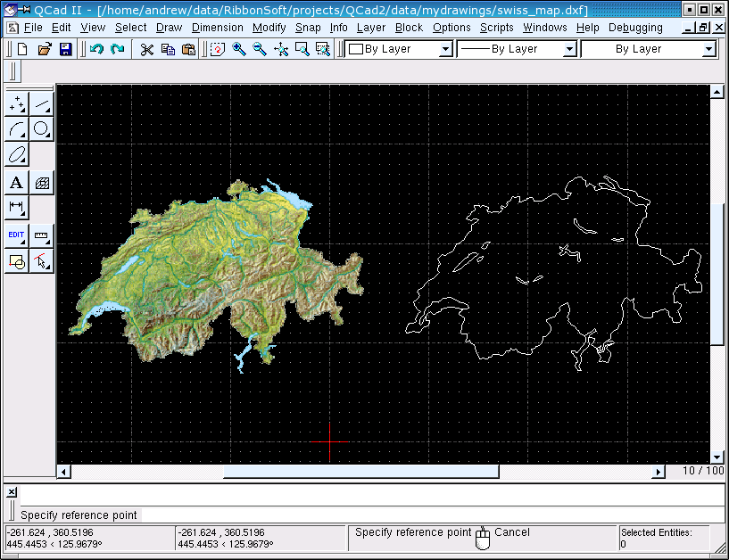
Task: Activate the Ellipse tool
Action: (17, 155)
